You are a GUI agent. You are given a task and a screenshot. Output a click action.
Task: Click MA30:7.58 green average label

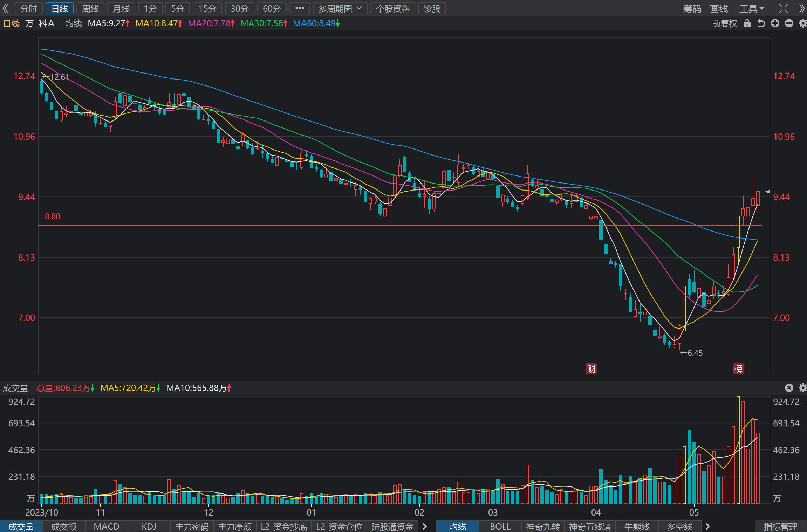click(x=264, y=23)
